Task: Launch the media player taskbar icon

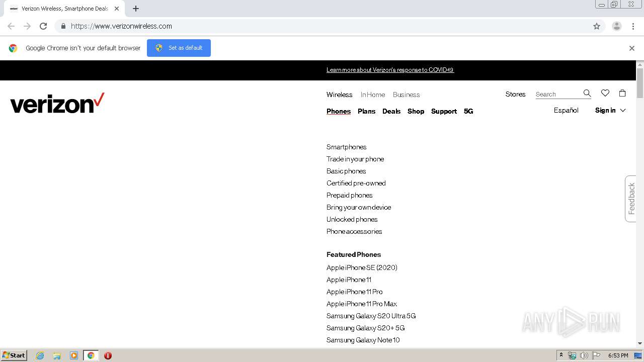Action: coord(74,355)
